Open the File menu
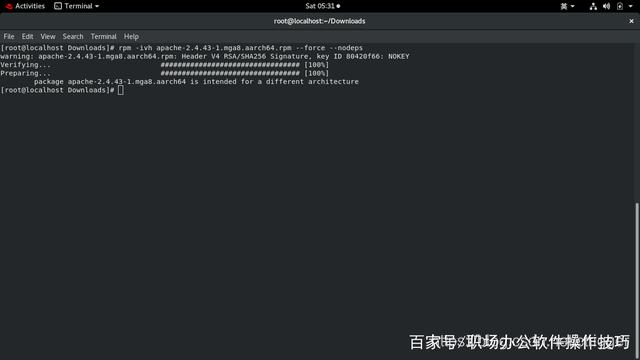This screenshot has height=360, width=640. pos(9,36)
